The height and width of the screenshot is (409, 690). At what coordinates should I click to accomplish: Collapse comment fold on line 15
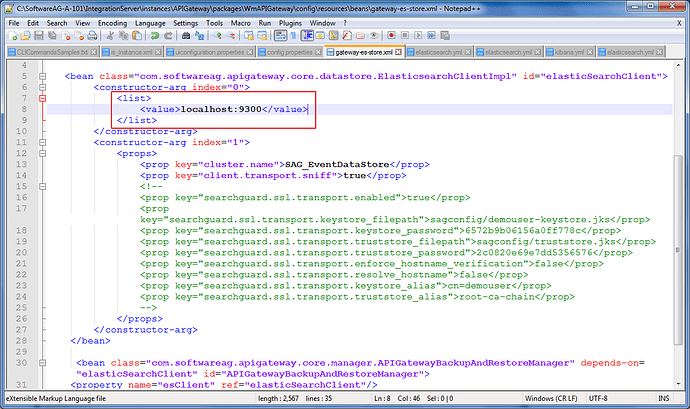tap(42, 186)
